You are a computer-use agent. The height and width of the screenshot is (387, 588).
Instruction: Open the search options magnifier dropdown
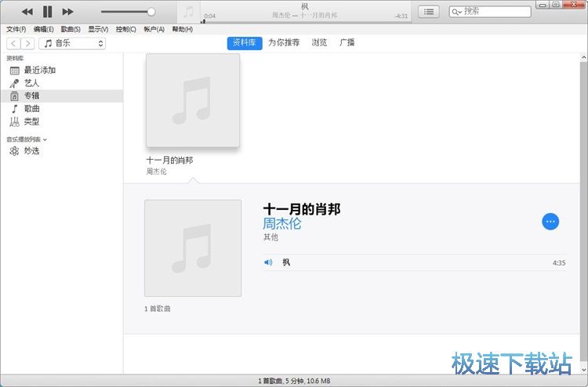pyautogui.click(x=456, y=12)
